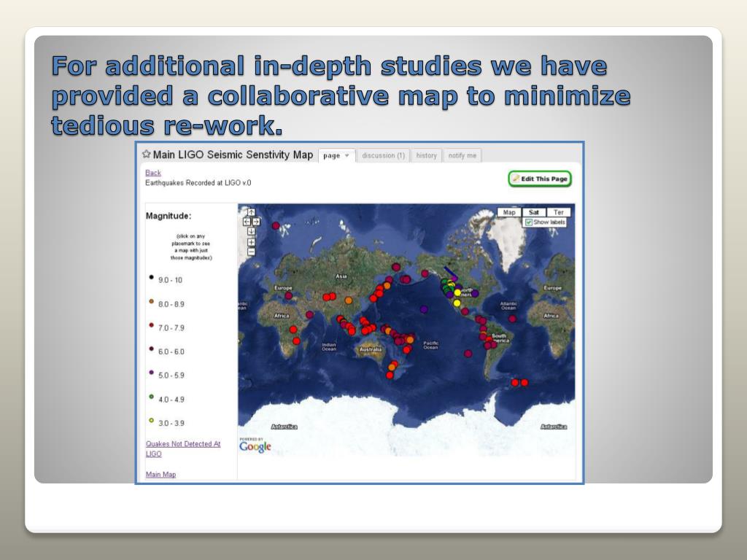The width and height of the screenshot is (747, 560).
Task: Switch to Ter terrain view
Action: [559, 212]
